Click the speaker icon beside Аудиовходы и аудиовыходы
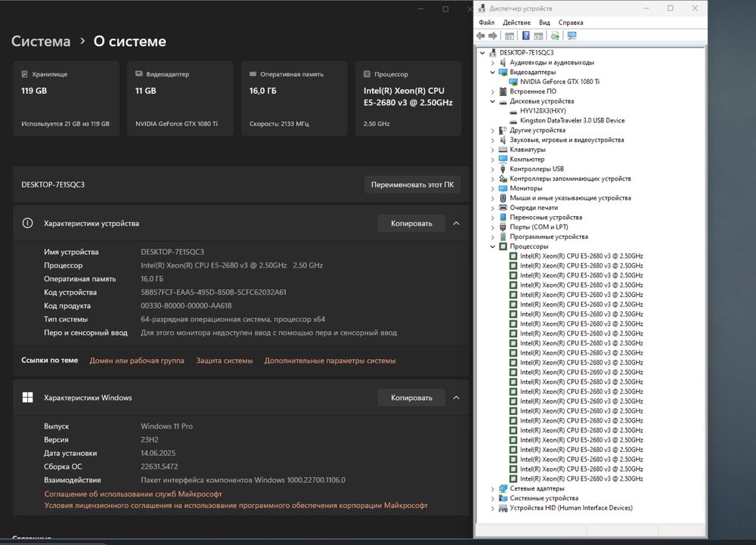Viewport: 756px width, 545px height. click(503, 63)
